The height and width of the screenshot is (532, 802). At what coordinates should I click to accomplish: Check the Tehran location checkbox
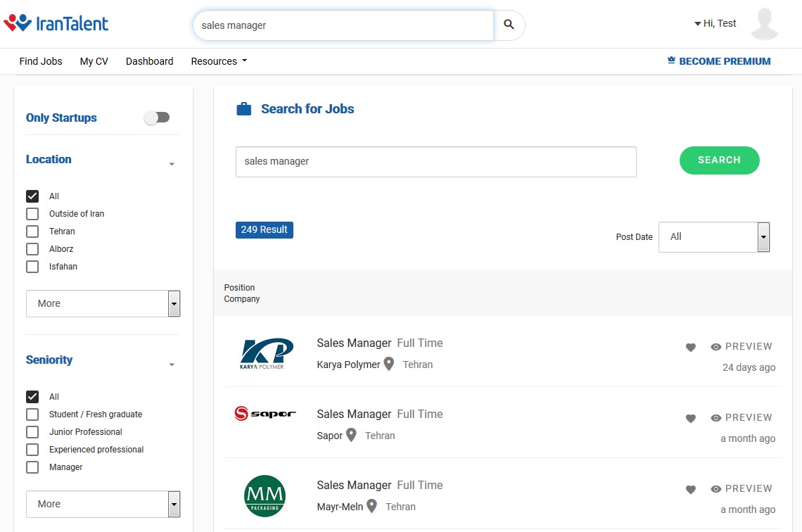tap(32, 232)
